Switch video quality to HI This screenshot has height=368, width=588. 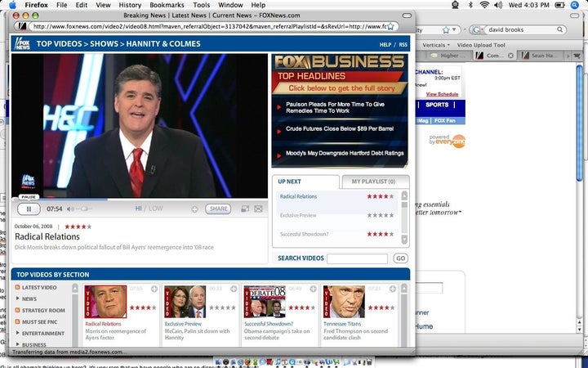click(138, 209)
